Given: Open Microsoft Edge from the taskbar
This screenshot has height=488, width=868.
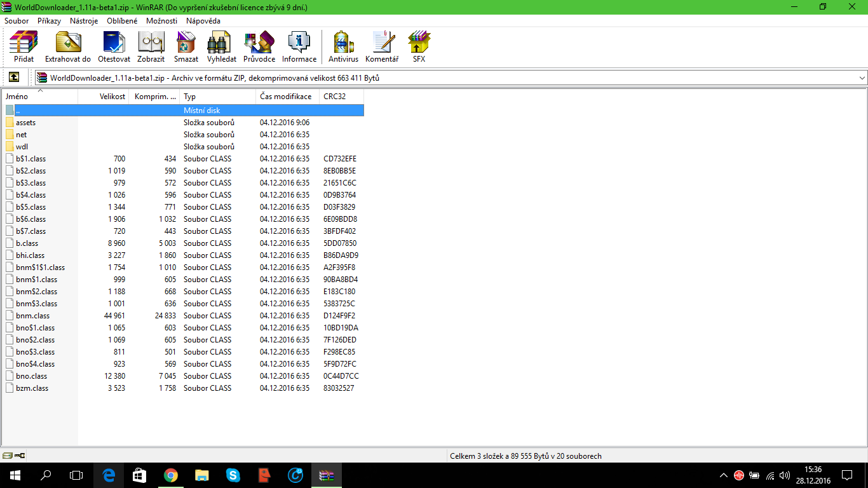Looking at the screenshot, I should click(109, 475).
